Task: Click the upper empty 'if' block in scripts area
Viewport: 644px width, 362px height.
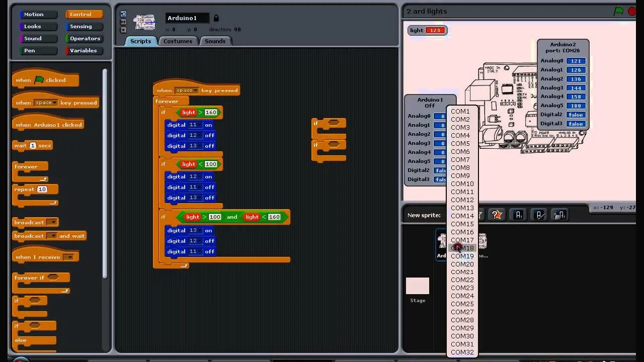Action: pos(329,129)
